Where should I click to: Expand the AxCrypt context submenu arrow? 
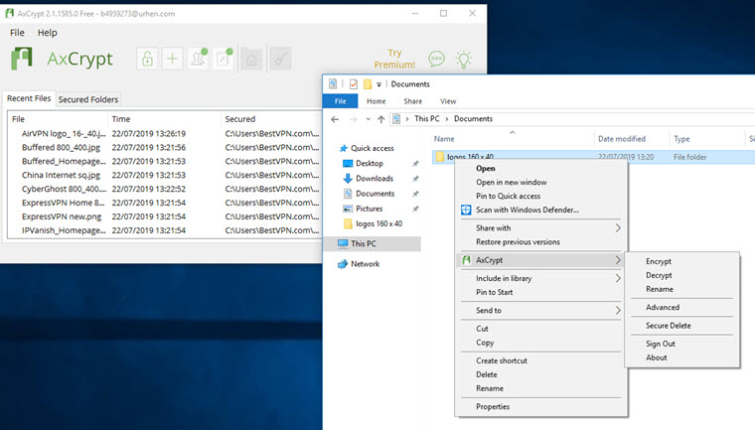[x=618, y=260]
